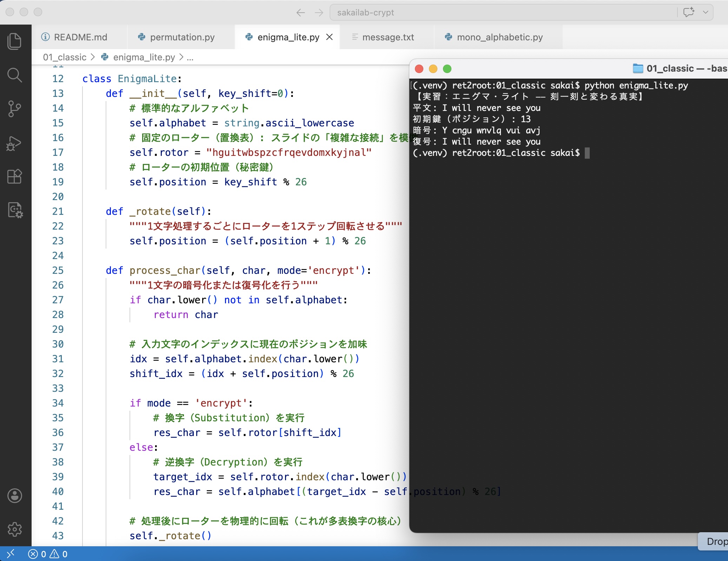Expand the breadcrumb ellipsis symbol list
This screenshot has height=561, width=728.
tap(190, 57)
